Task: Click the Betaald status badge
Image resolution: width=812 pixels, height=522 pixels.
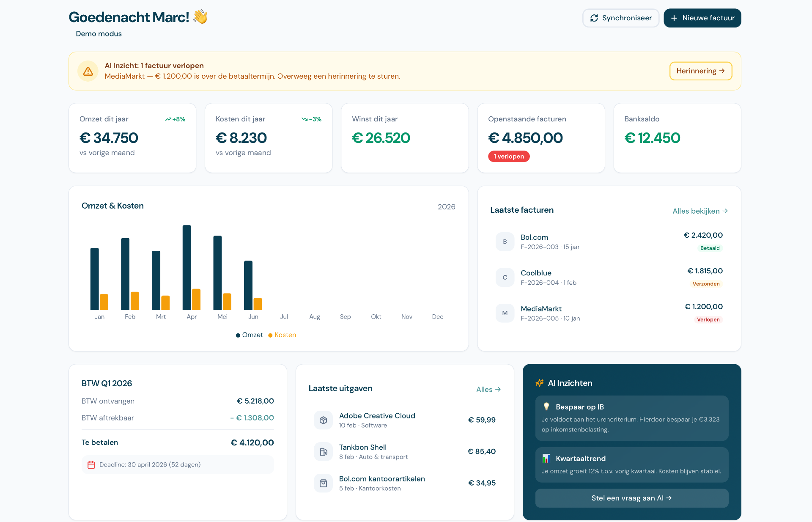Action: click(710, 248)
